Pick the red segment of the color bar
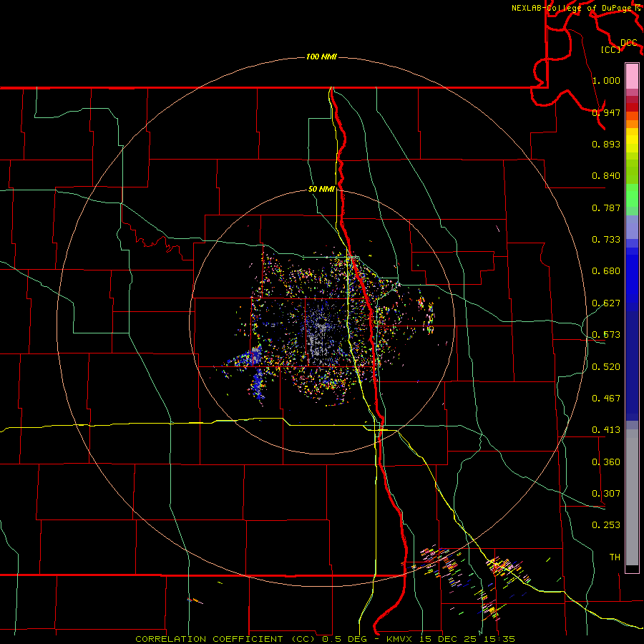The image size is (644, 644). (x=632, y=107)
